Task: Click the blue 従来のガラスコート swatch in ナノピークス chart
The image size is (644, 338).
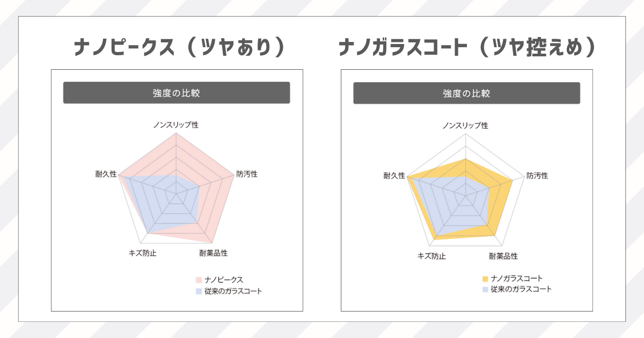Action: point(199,291)
